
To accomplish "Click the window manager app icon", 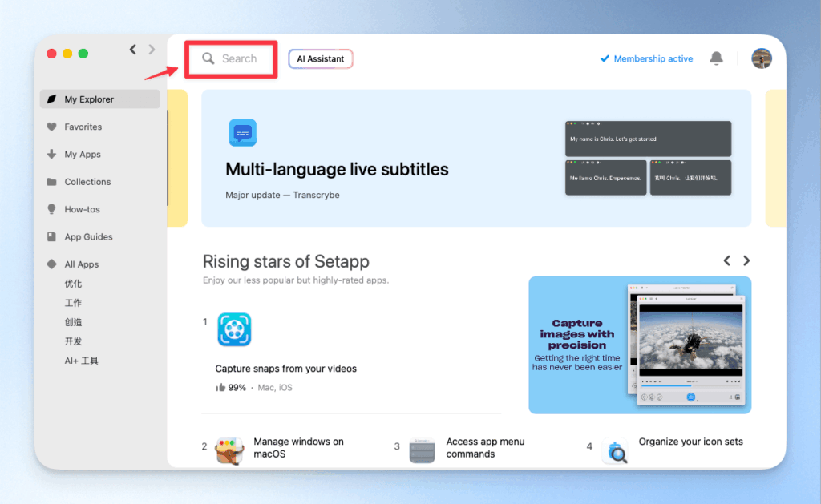I will tap(229, 450).
